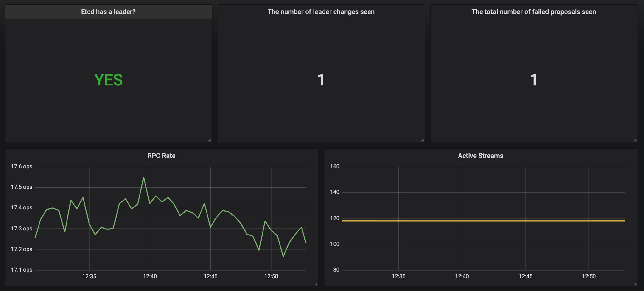The width and height of the screenshot is (644, 291).
Task: Click the 12:45 time label under RPC Rate
Action: point(210,276)
